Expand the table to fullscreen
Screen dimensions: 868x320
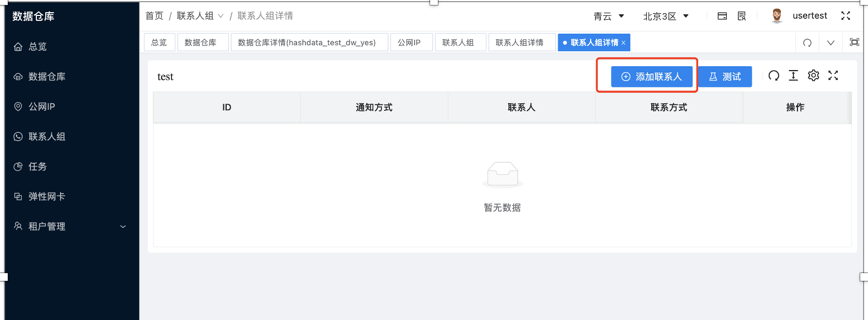[833, 76]
